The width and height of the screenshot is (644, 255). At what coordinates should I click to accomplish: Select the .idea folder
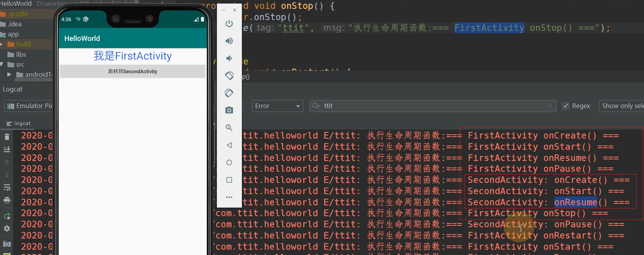(x=15, y=24)
